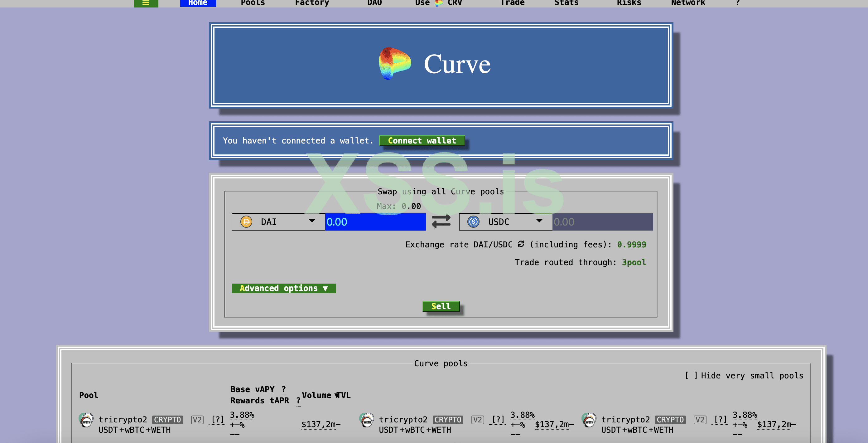Screen dimensions: 868x443
Task: Click the Home tab in navigation
Action: coord(197,3)
